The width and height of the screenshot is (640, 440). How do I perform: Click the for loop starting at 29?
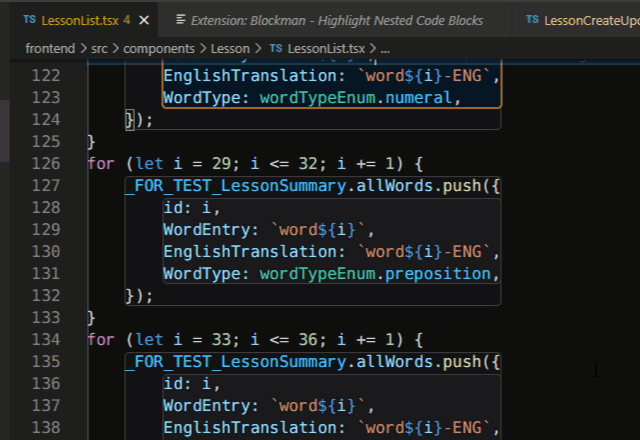255,164
